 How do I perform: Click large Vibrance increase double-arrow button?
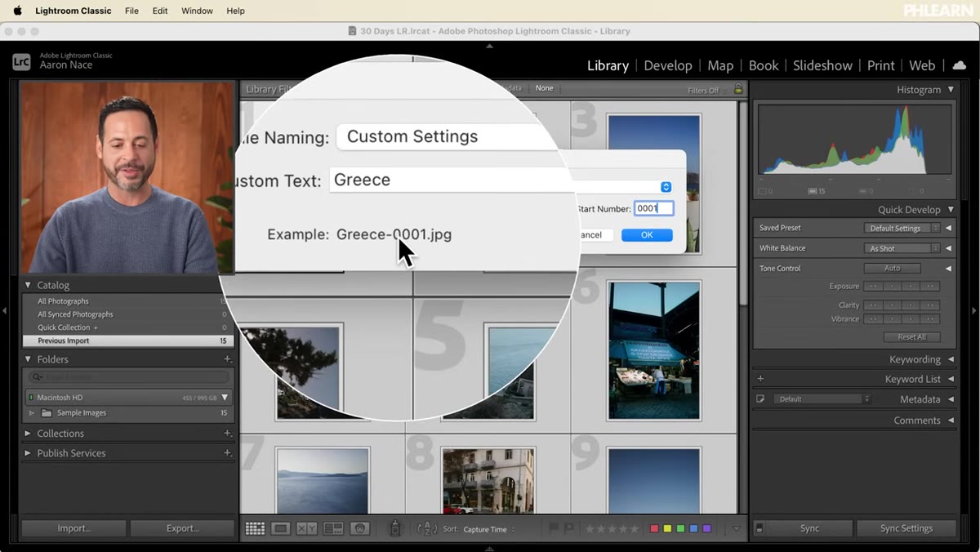coord(930,319)
